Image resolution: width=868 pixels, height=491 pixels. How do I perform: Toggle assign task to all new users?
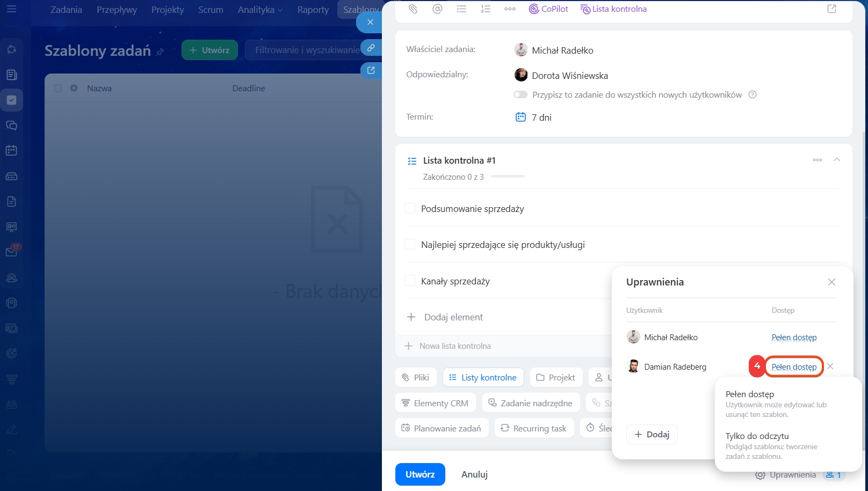[520, 94]
